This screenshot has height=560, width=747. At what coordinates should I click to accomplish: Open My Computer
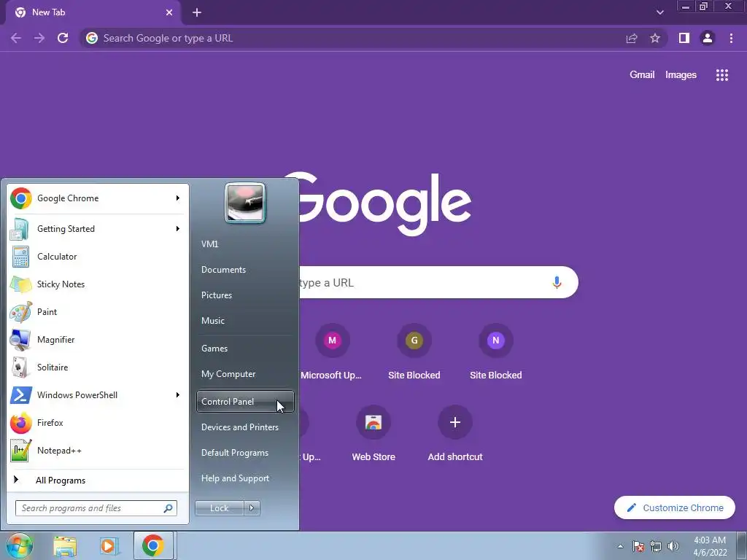245,374
